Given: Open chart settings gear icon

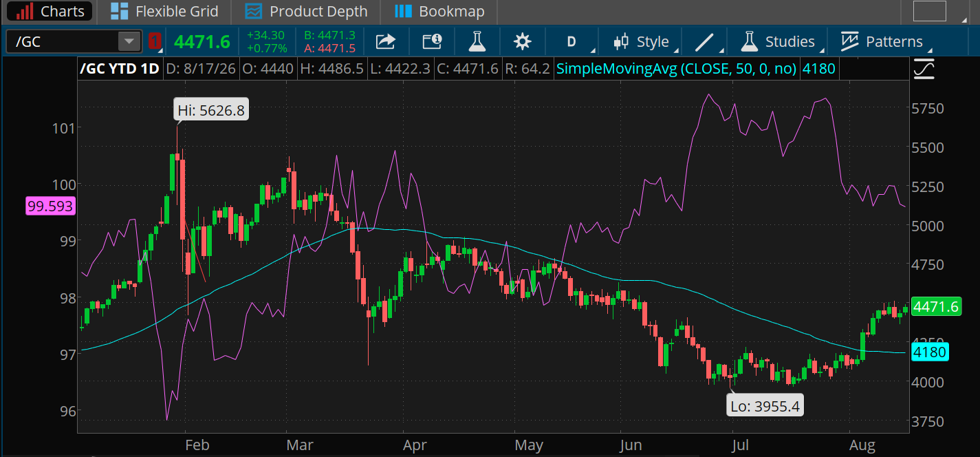Looking at the screenshot, I should (523, 42).
